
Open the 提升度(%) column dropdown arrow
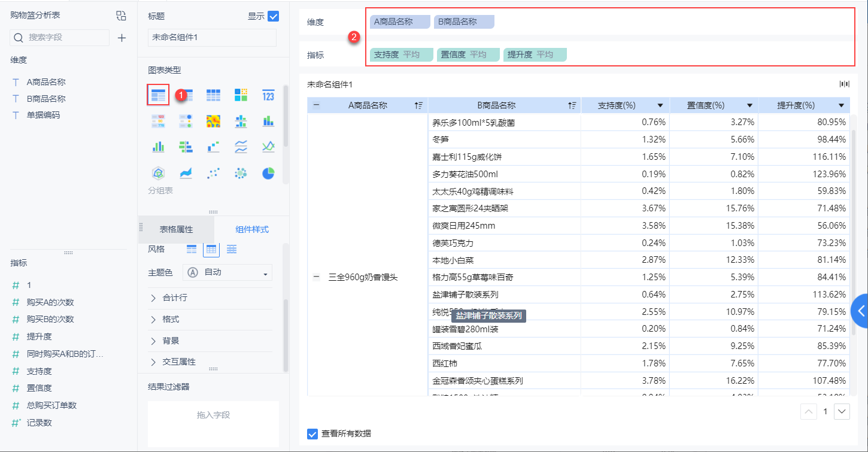[841, 105]
